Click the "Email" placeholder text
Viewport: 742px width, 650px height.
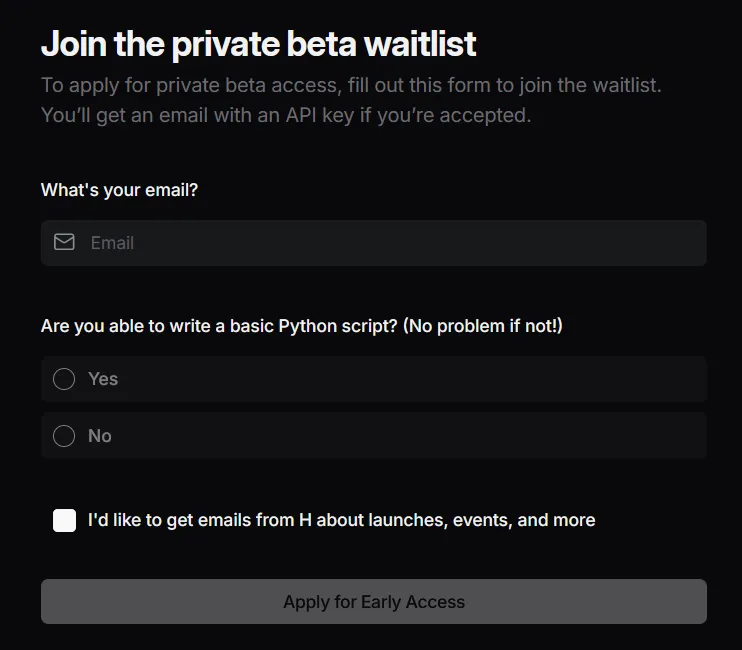(112, 243)
